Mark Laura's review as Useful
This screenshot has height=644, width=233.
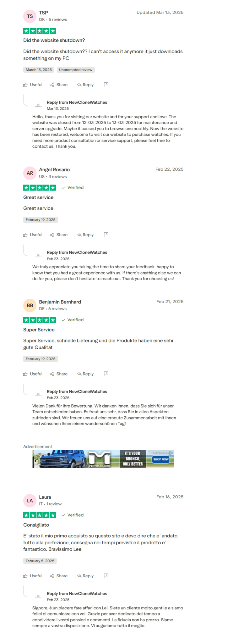(32, 576)
